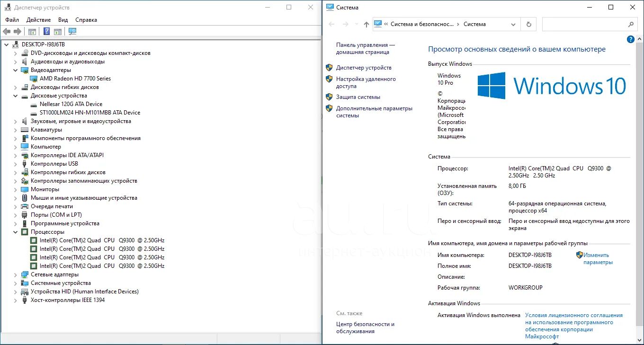Open Панель управления — домашняя страница link
The image size is (644, 345).
point(365,48)
